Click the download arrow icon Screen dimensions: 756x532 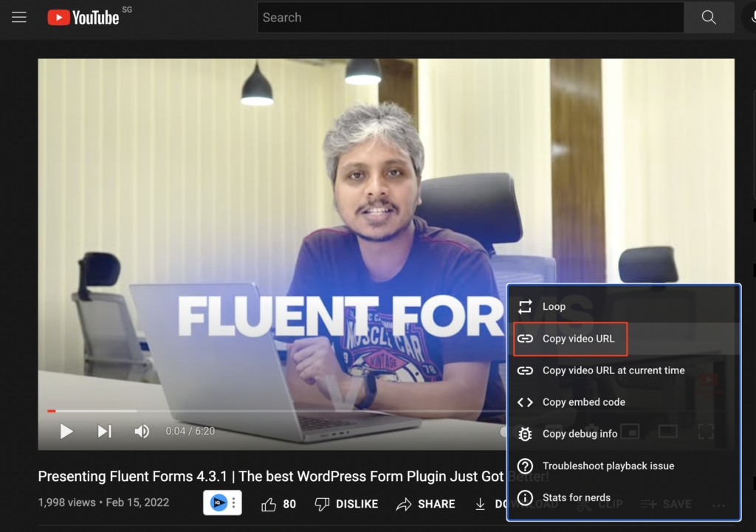coord(480,504)
